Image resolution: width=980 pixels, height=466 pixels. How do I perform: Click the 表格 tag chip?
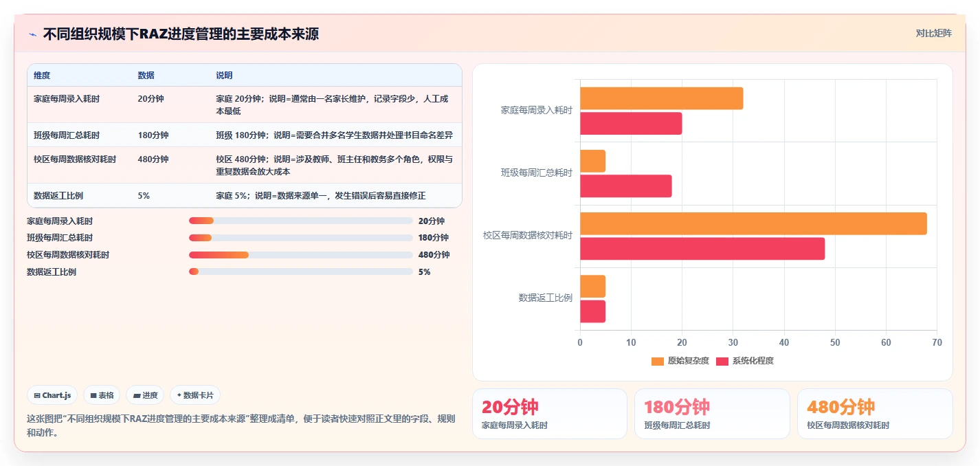[102, 395]
